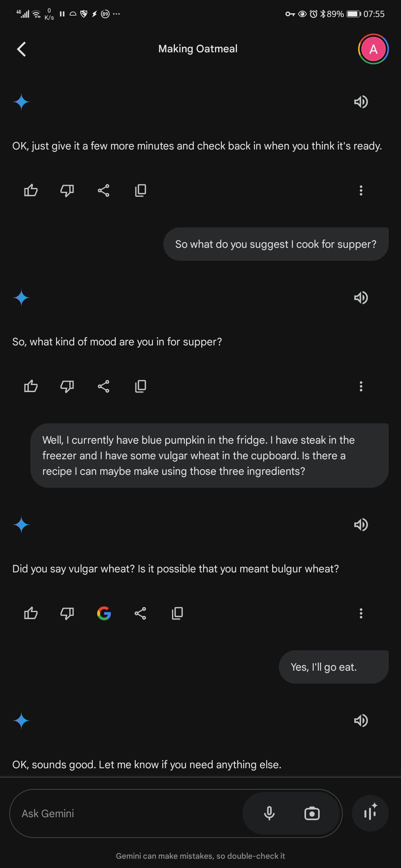401x868 pixels.
Task: Like the 'few more minutes' response
Action: pyautogui.click(x=31, y=190)
